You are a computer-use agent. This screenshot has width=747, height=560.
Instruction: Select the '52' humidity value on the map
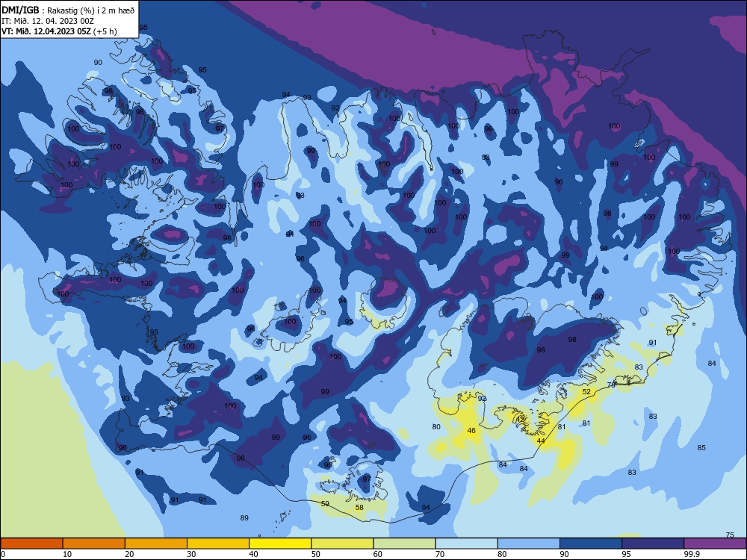click(586, 392)
